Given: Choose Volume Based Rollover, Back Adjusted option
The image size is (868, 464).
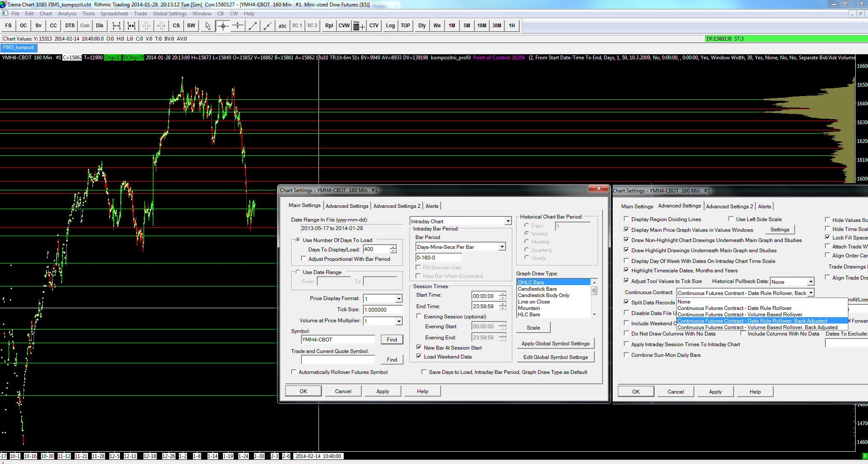Looking at the screenshot, I should (x=757, y=327).
